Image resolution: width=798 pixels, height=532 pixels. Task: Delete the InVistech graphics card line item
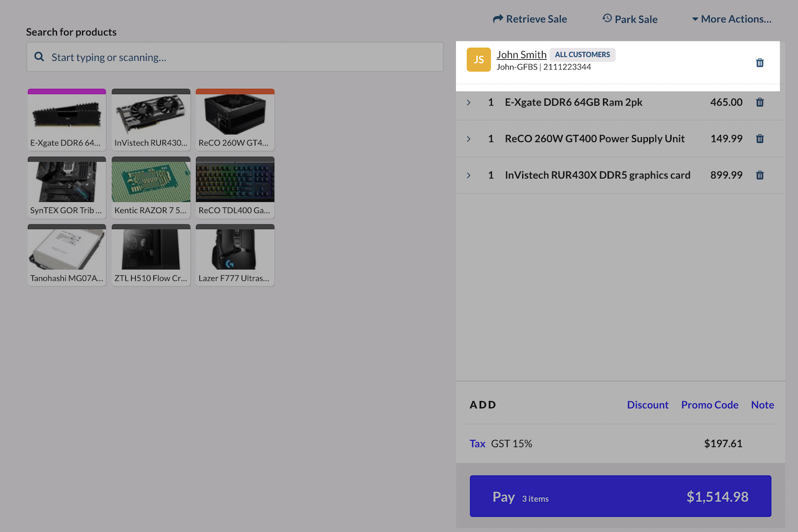click(760, 175)
